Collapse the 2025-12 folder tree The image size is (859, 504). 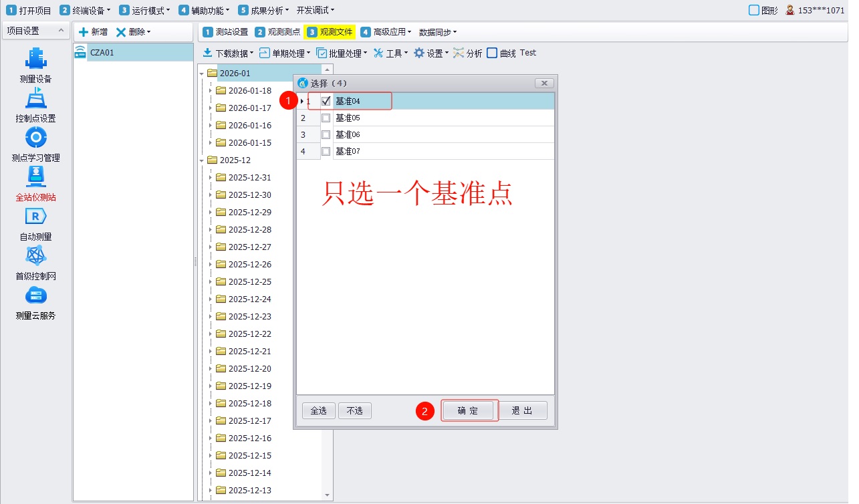point(202,160)
